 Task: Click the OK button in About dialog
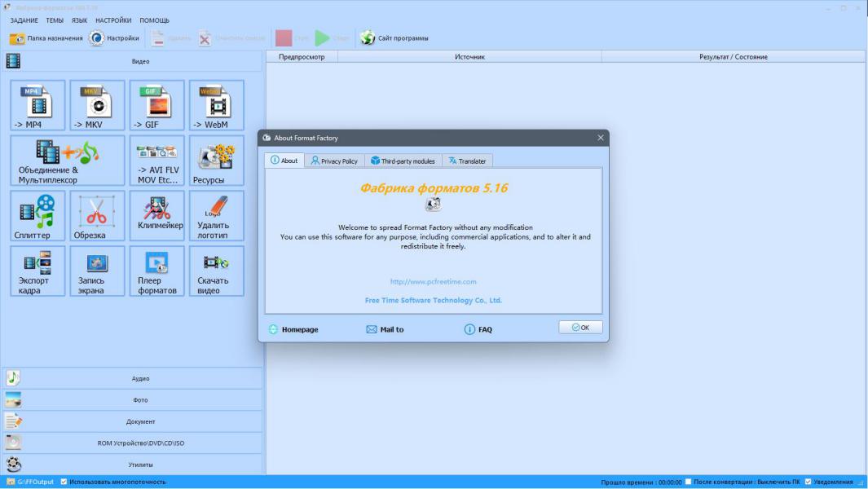(580, 328)
